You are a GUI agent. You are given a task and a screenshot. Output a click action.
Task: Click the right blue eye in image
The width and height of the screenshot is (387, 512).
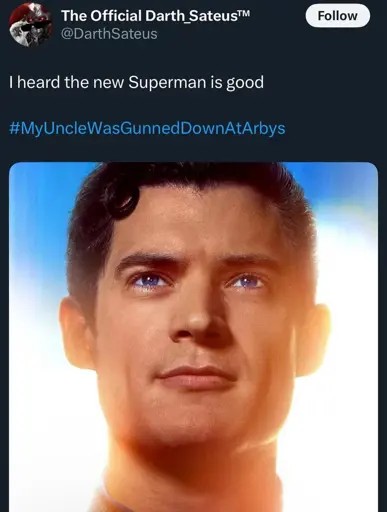click(x=245, y=283)
